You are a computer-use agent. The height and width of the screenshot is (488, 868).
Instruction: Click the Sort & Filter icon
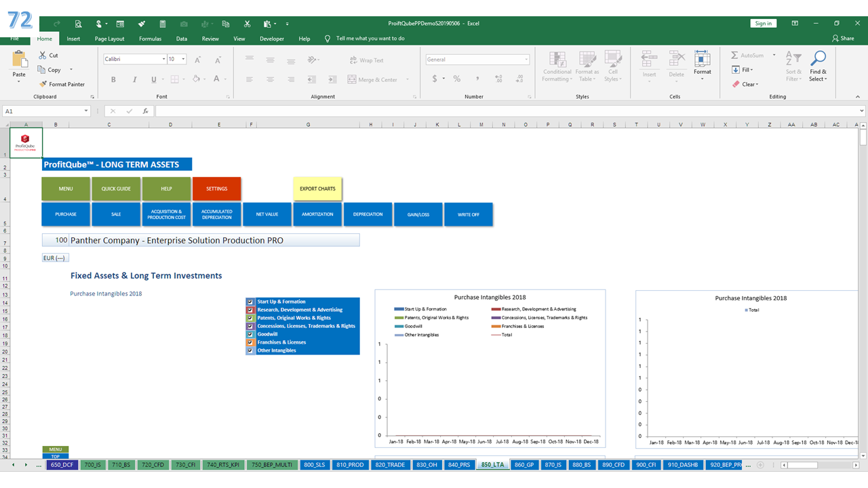[x=793, y=59]
